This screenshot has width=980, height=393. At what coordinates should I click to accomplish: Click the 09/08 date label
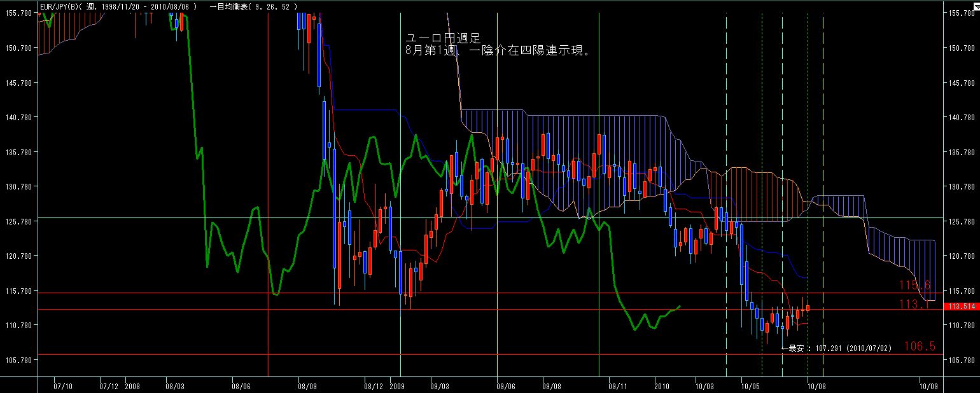click(x=552, y=386)
